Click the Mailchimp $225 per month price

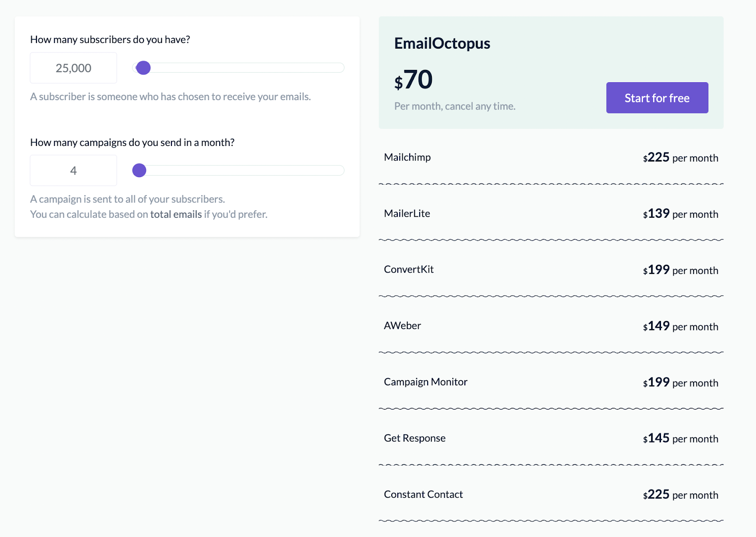tap(680, 157)
